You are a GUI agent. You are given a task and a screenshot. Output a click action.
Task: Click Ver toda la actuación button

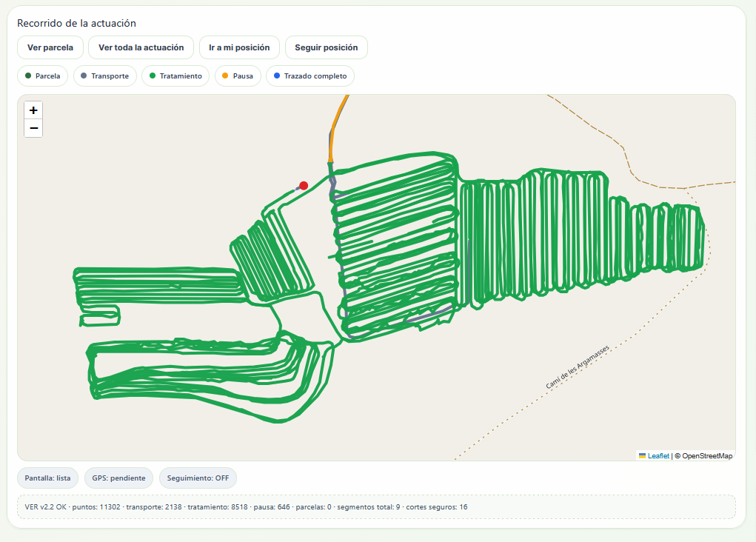click(x=141, y=47)
